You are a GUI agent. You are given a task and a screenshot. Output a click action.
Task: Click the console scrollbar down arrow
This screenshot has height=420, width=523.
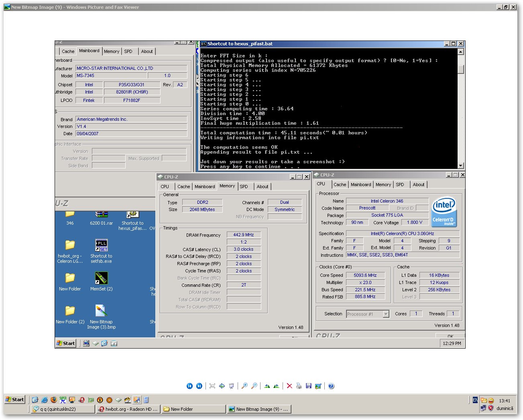(460, 166)
